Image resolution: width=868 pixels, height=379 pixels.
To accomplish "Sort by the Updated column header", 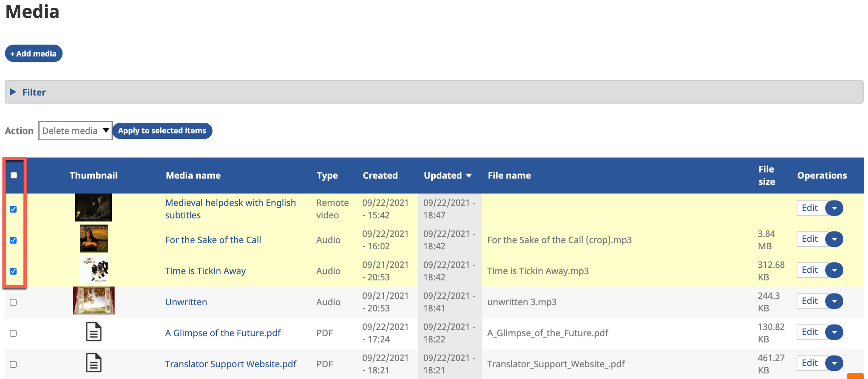I will click(x=443, y=175).
